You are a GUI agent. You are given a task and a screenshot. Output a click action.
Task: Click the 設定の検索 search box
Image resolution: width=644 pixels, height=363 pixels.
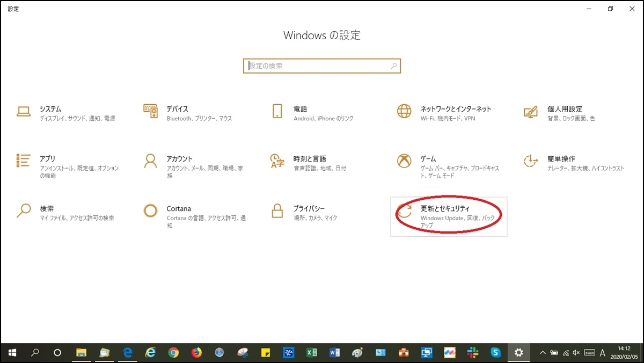pyautogui.click(x=322, y=66)
